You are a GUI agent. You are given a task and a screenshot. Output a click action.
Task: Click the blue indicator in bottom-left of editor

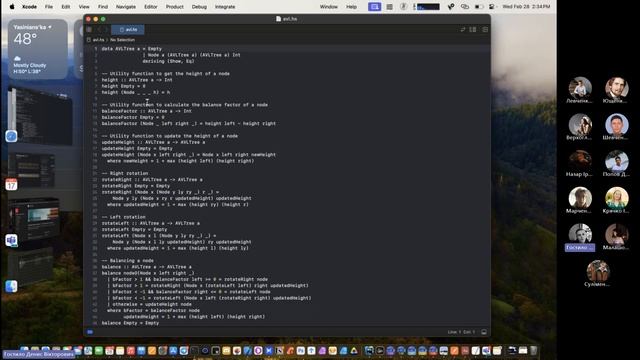coord(90,332)
